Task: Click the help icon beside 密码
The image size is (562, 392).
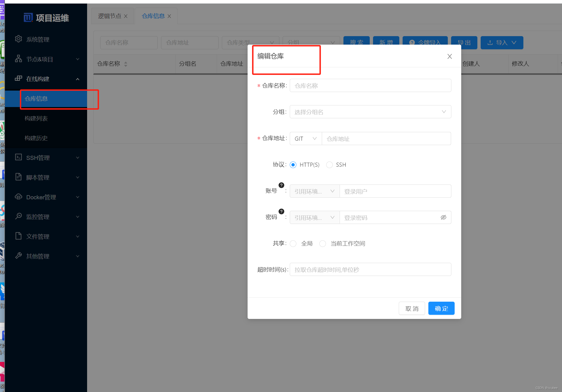Action: click(x=281, y=212)
